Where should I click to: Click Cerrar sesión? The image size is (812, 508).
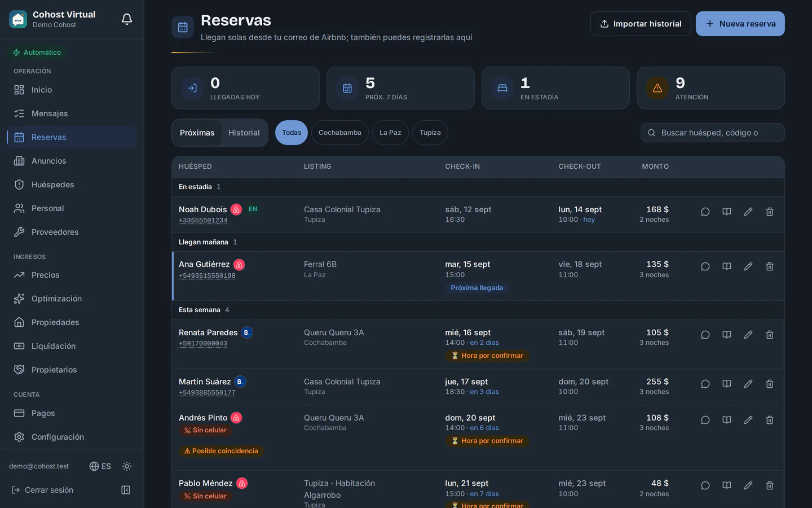point(43,490)
